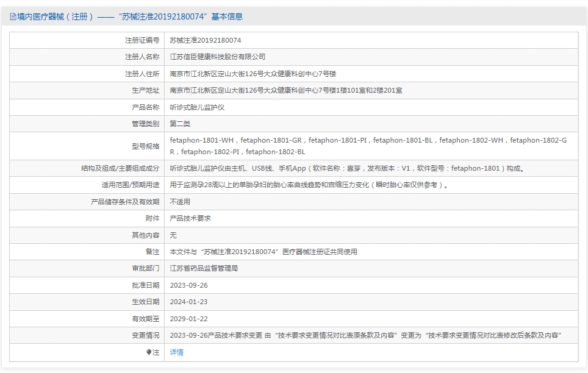Click change record text 2023-09-26产品技术要求变更
The image size is (588, 373).
(x=365, y=335)
